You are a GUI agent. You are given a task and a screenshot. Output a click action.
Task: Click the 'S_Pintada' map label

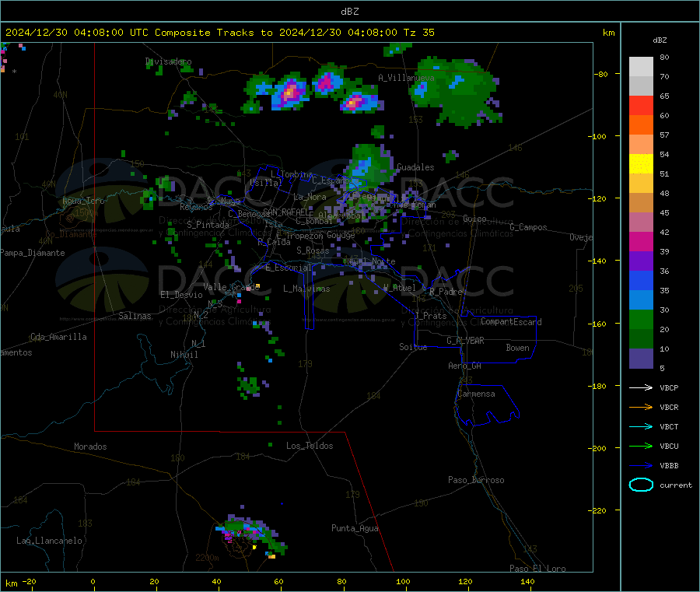click(x=208, y=225)
